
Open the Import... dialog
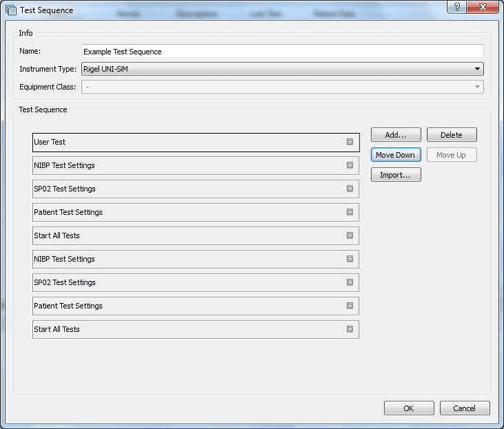(x=395, y=175)
